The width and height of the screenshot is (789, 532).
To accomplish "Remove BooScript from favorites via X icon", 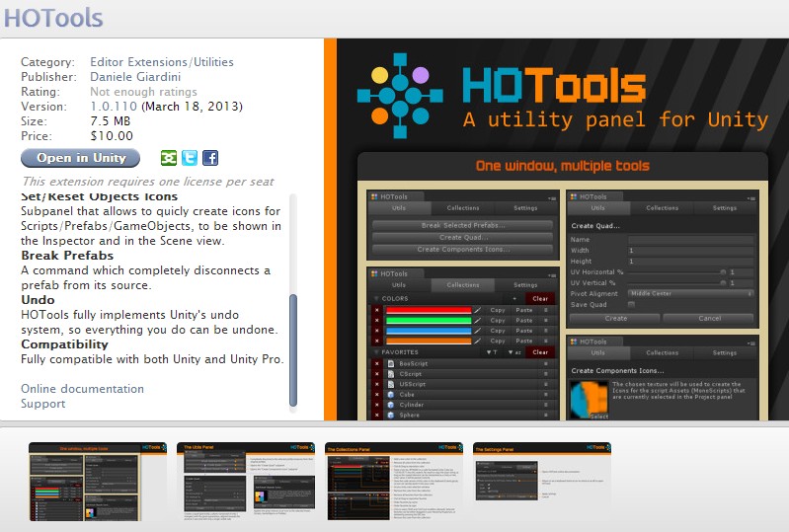I will 376,363.
